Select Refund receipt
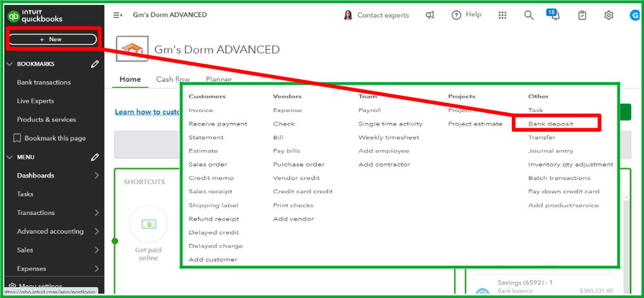The height and width of the screenshot is (298, 644). [213, 219]
